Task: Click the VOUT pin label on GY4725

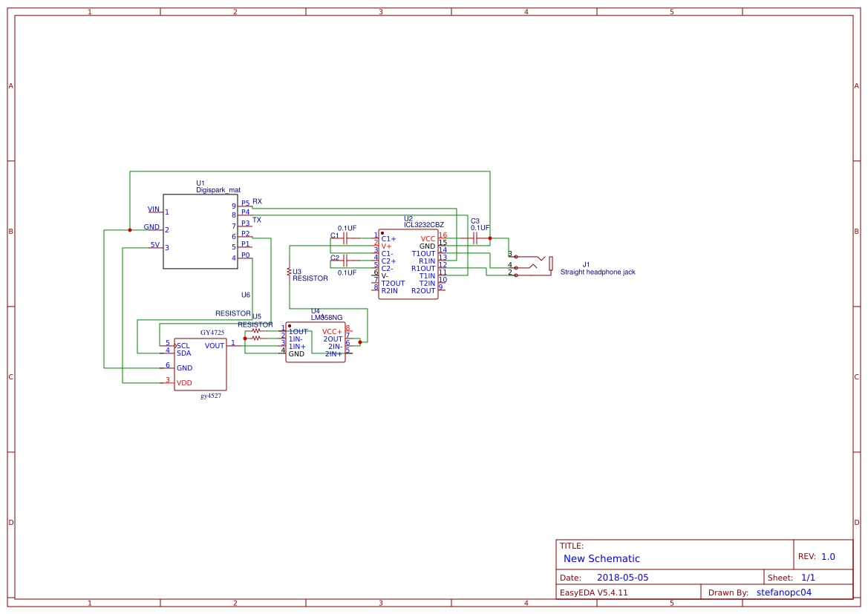Action: point(214,345)
